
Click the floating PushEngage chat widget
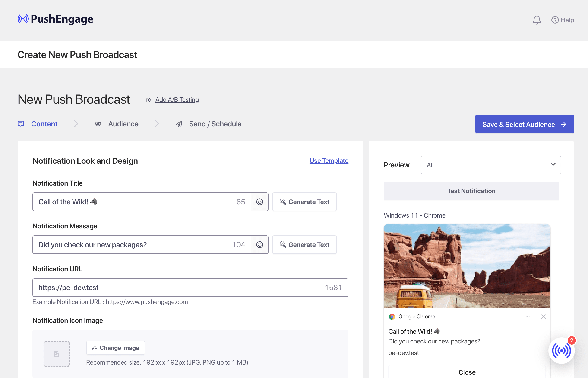click(561, 350)
